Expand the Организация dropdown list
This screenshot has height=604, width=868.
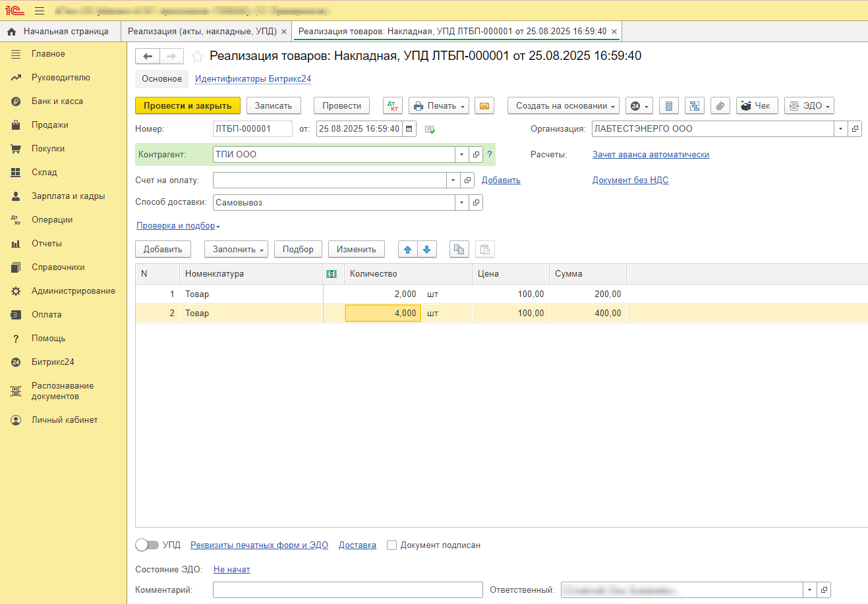click(840, 129)
